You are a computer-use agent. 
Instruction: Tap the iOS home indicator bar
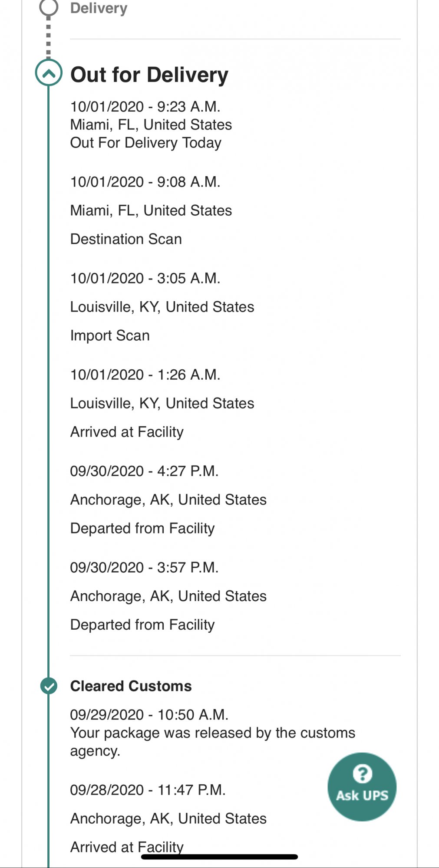[x=219, y=857]
